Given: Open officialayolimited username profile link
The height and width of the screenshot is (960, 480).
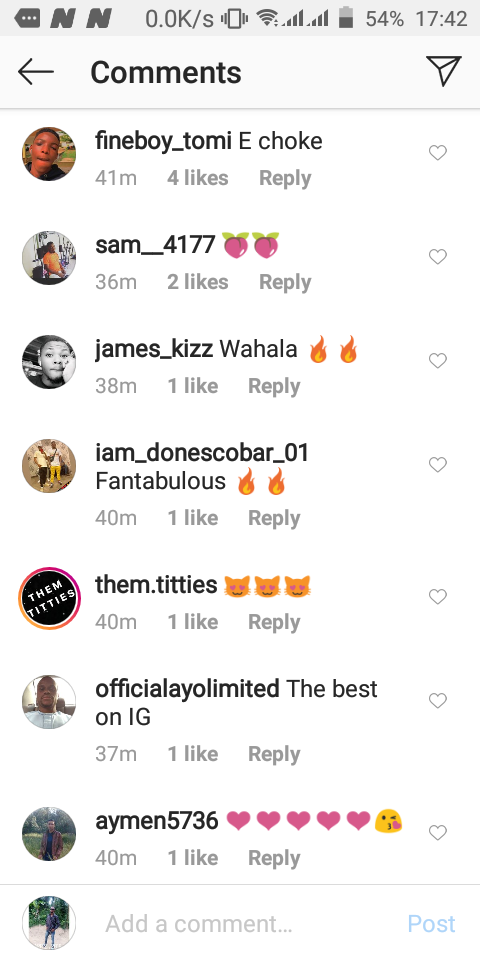Looking at the screenshot, I should point(187,689).
